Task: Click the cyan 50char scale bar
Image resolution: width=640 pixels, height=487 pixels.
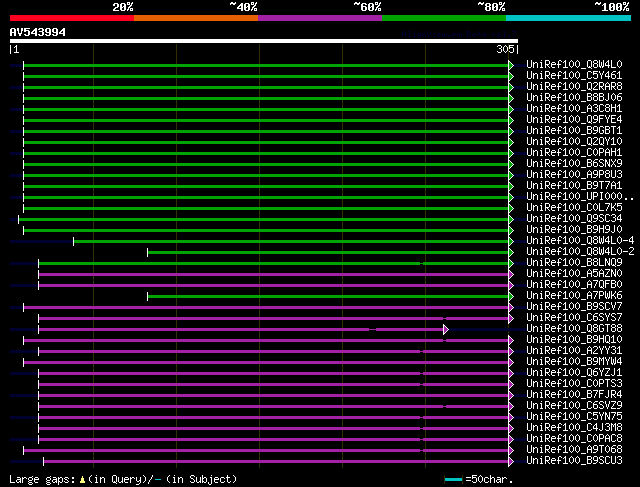Action: (453, 479)
